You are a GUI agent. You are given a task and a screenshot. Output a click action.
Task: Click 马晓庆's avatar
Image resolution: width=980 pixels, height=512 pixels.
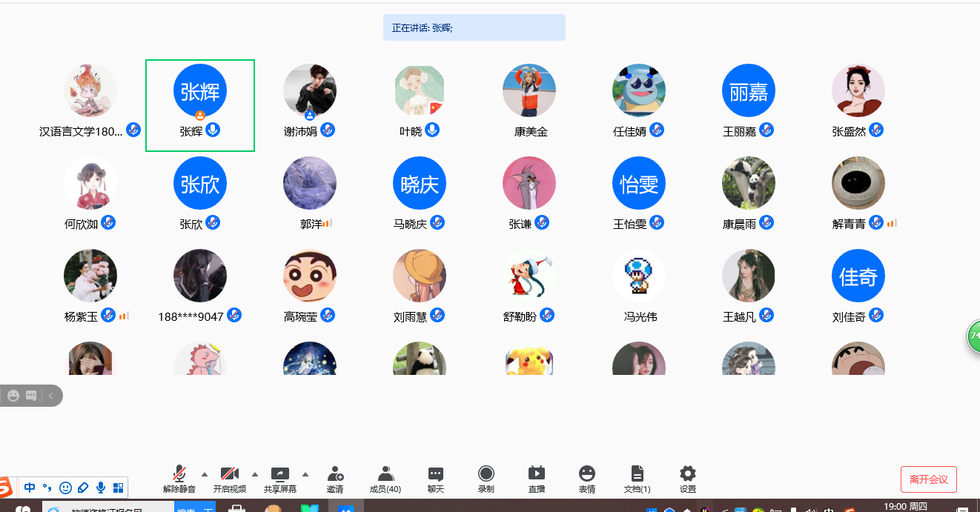pos(420,183)
